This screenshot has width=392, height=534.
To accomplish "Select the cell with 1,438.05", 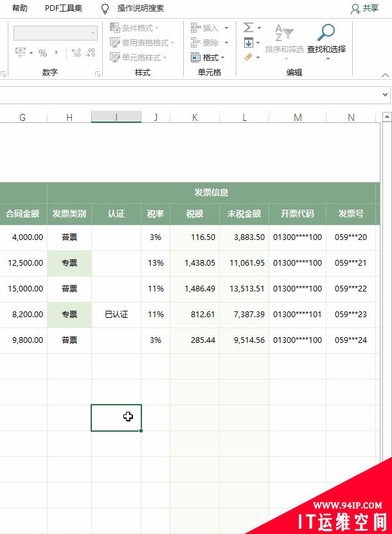I will pyautogui.click(x=195, y=263).
